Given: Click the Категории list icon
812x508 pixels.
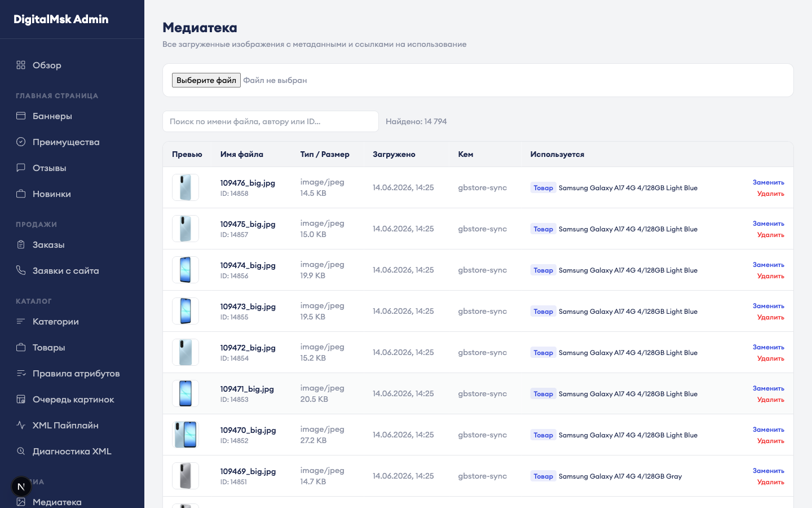Looking at the screenshot, I should point(21,321).
